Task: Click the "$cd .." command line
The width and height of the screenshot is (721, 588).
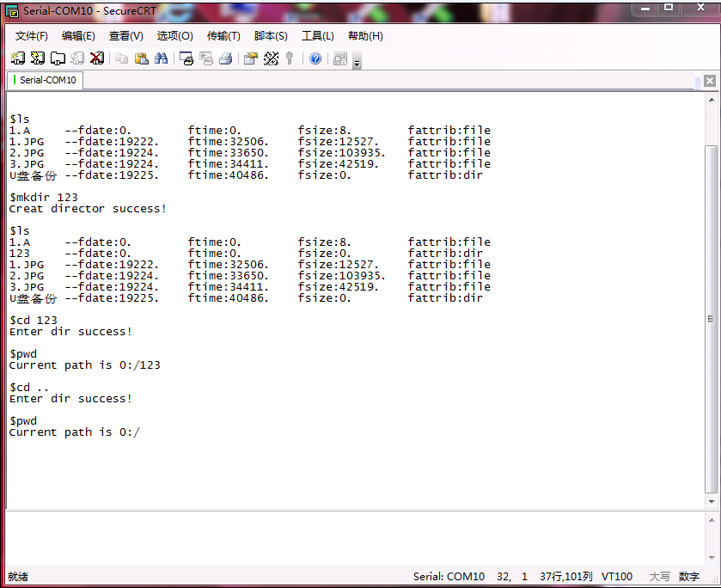Action: pyautogui.click(x=29, y=388)
